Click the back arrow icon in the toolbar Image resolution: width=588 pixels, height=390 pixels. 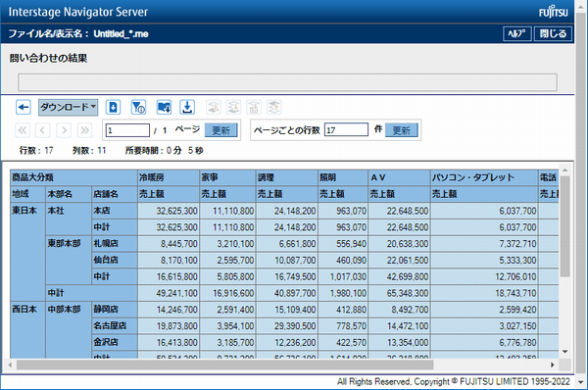[x=24, y=107]
